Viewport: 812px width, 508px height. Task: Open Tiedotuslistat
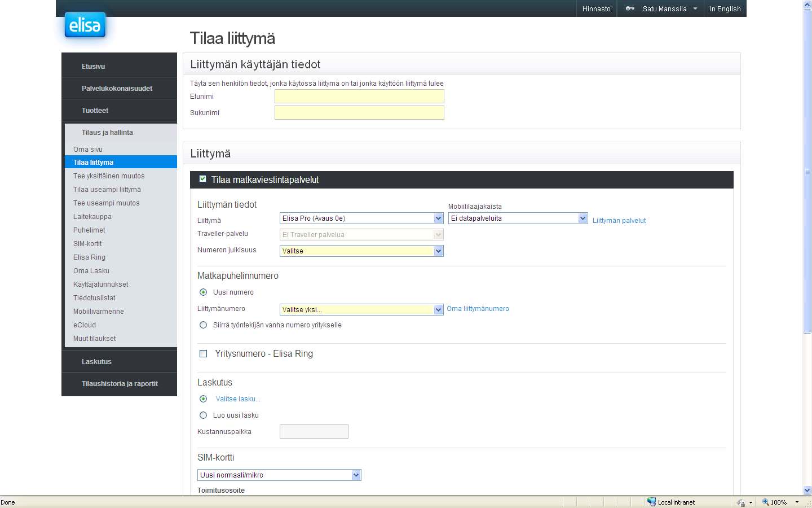tap(94, 297)
